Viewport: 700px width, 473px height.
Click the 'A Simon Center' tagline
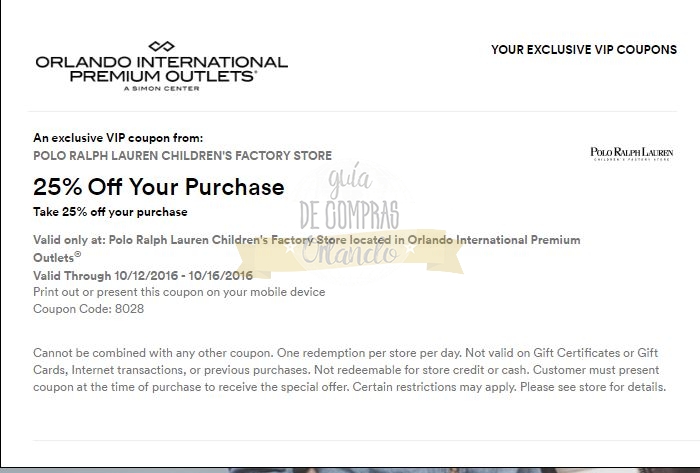[161, 89]
